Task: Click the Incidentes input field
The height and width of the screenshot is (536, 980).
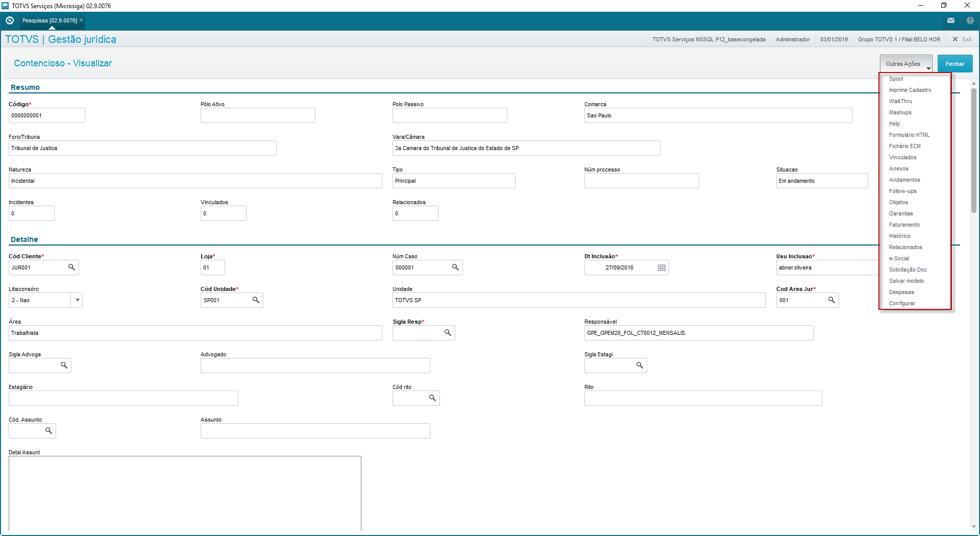Action: point(32,213)
